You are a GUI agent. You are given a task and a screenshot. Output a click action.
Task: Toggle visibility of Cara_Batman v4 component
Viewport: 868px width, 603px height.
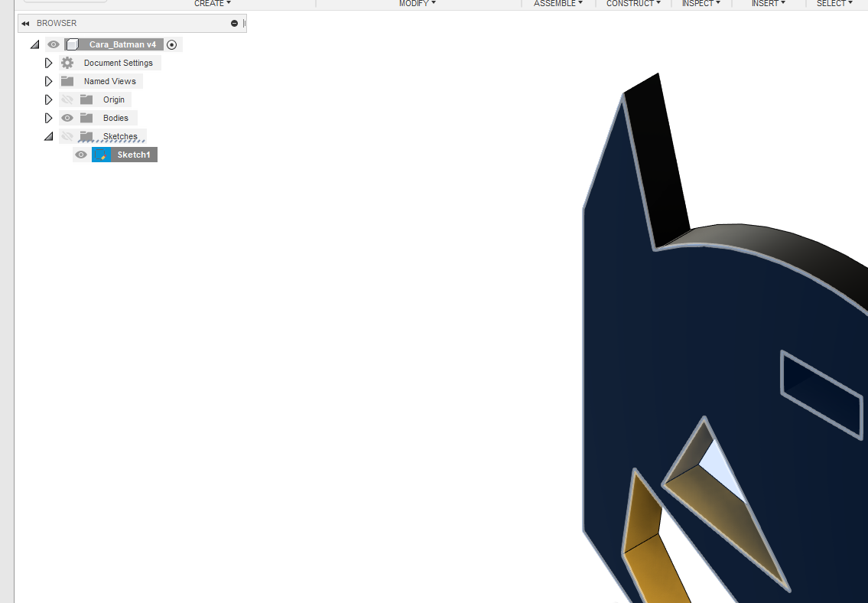click(53, 44)
